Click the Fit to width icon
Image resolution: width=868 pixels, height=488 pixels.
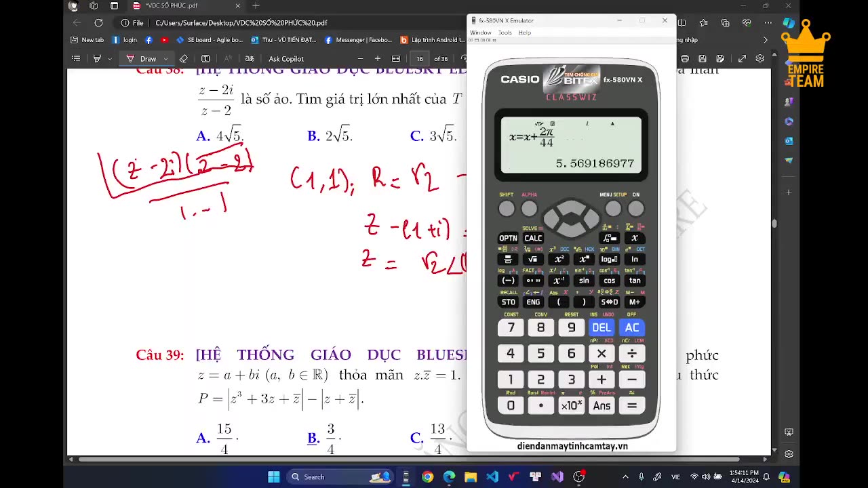click(x=396, y=59)
